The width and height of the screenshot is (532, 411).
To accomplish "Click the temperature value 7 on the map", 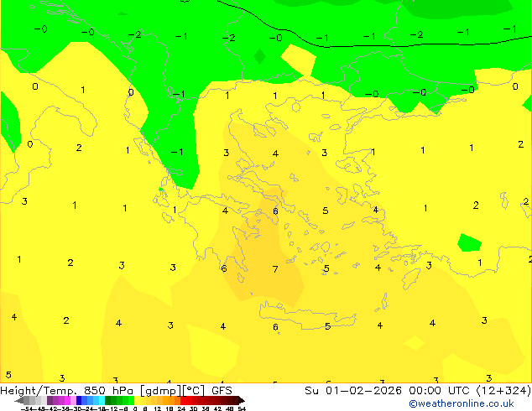I will point(275,269).
